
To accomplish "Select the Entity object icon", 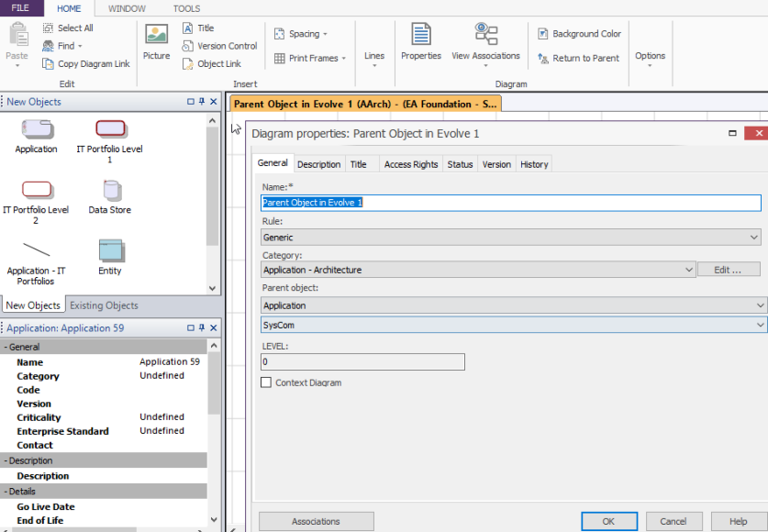I will pos(110,250).
